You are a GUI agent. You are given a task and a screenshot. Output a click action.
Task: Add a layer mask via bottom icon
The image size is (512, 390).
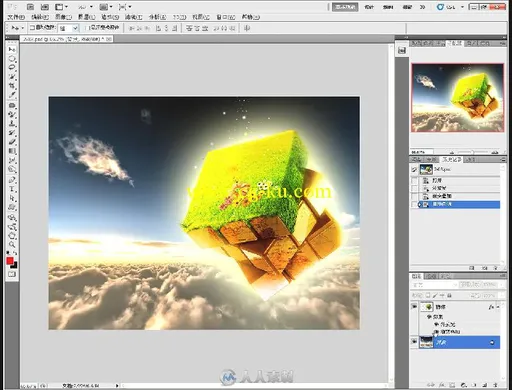452,385
